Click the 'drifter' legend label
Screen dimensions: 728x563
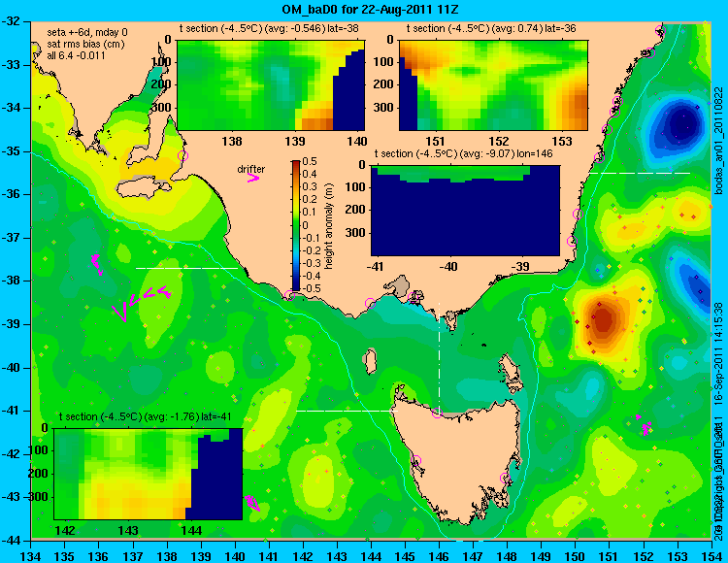251,169
